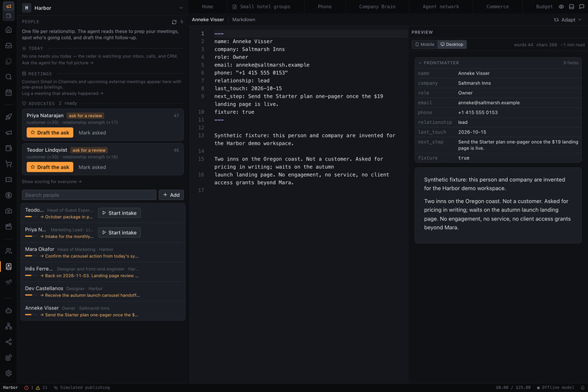Open the Harbor workspace dropdown chevron
The image size is (588, 392).
181,8
